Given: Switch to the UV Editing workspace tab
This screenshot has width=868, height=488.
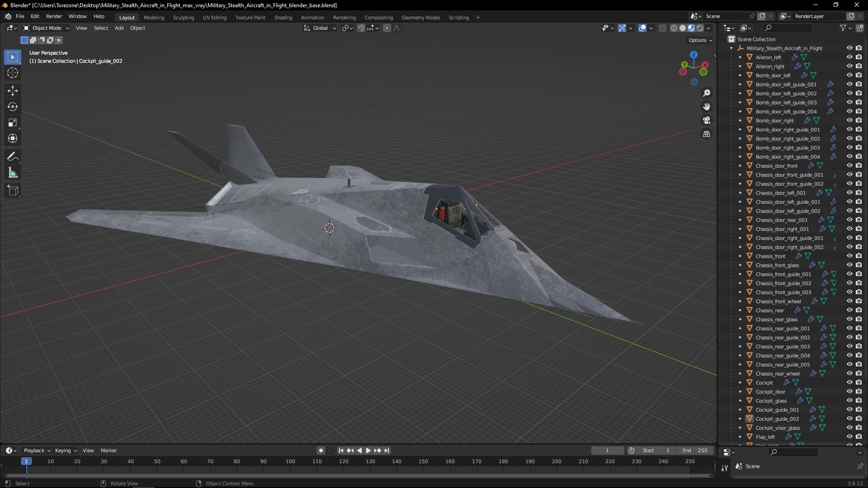Looking at the screenshot, I should (x=215, y=18).
